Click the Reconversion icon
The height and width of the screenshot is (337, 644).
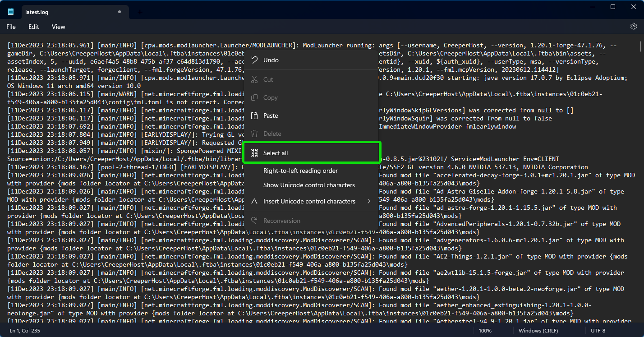point(254,221)
